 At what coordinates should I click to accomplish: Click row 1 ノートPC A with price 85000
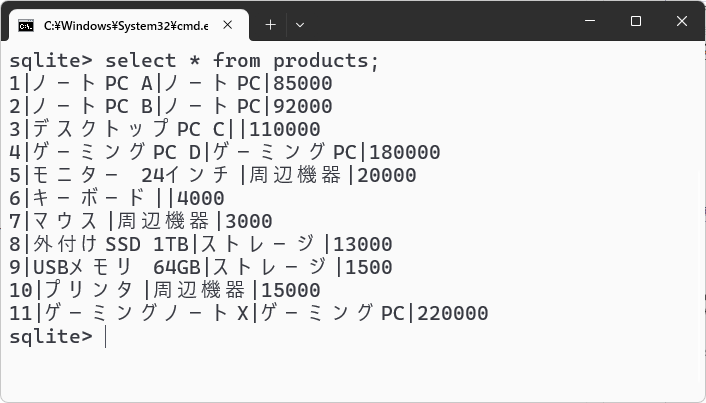pos(171,83)
